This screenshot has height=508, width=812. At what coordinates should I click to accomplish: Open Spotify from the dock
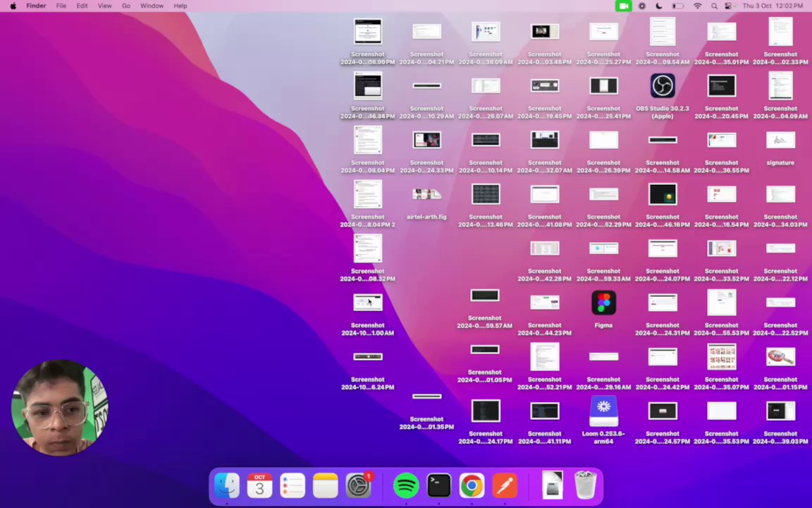click(x=406, y=486)
